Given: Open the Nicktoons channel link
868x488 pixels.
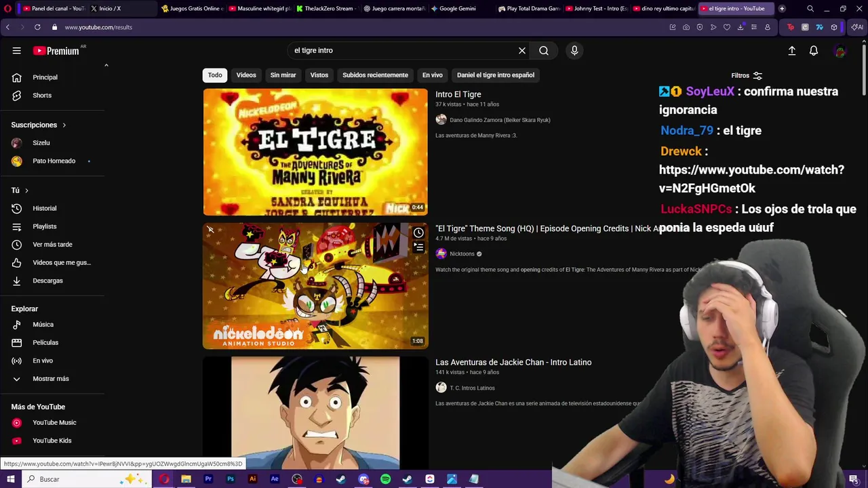Looking at the screenshot, I should [462, 254].
